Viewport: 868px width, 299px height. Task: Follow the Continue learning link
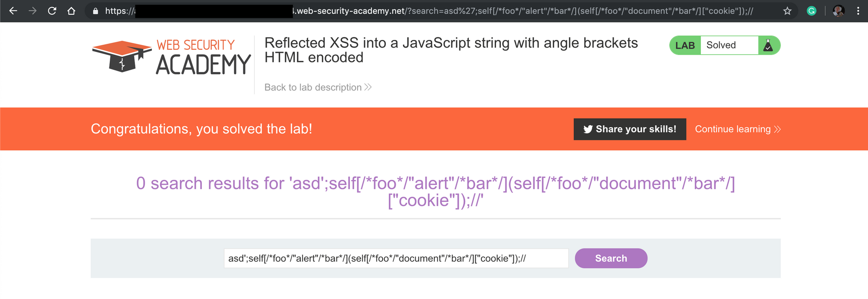(x=737, y=129)
